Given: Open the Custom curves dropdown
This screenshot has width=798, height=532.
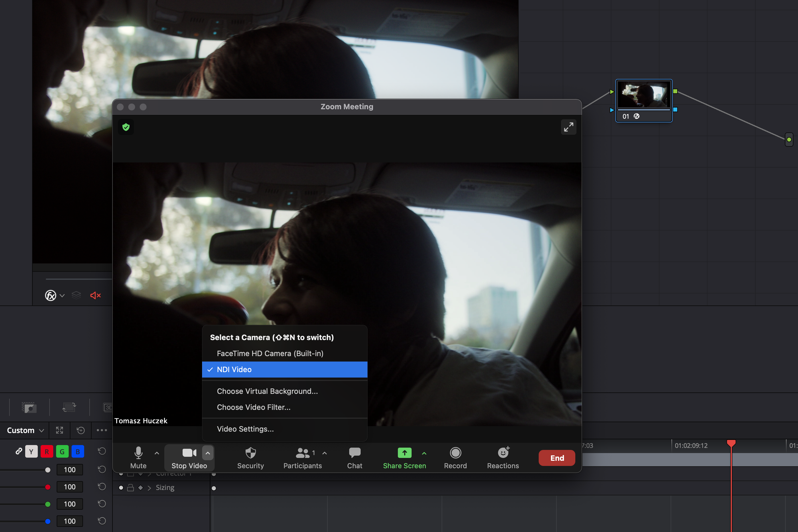Looking at the screenshot, I should (25, 430).
